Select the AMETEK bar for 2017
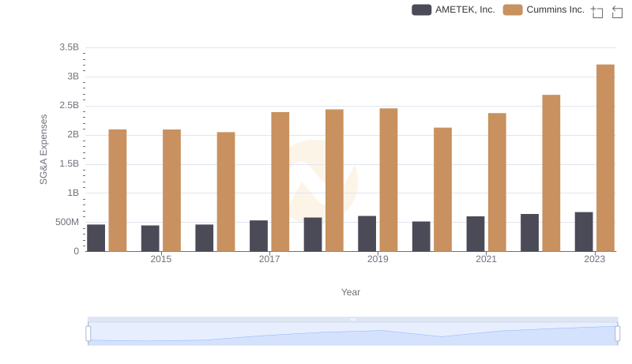The height and width of the screenshot is (364, 632). [x=258, y=235]
